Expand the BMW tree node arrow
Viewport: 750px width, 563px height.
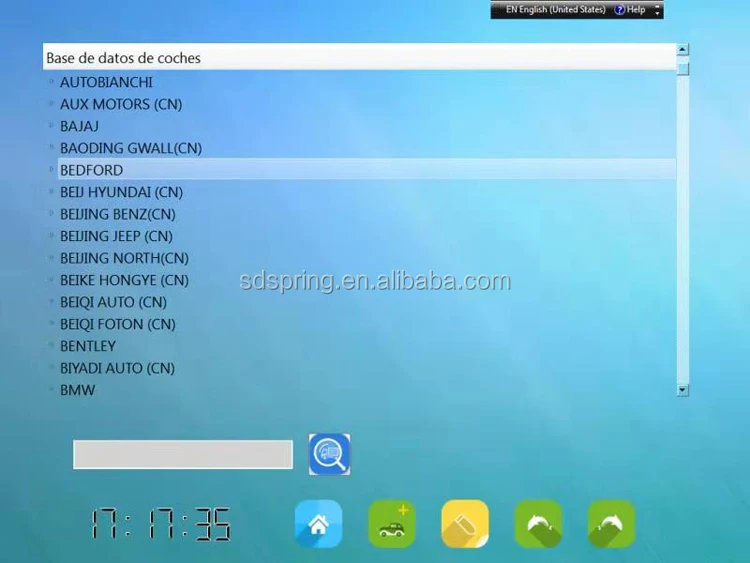[51, 390]
